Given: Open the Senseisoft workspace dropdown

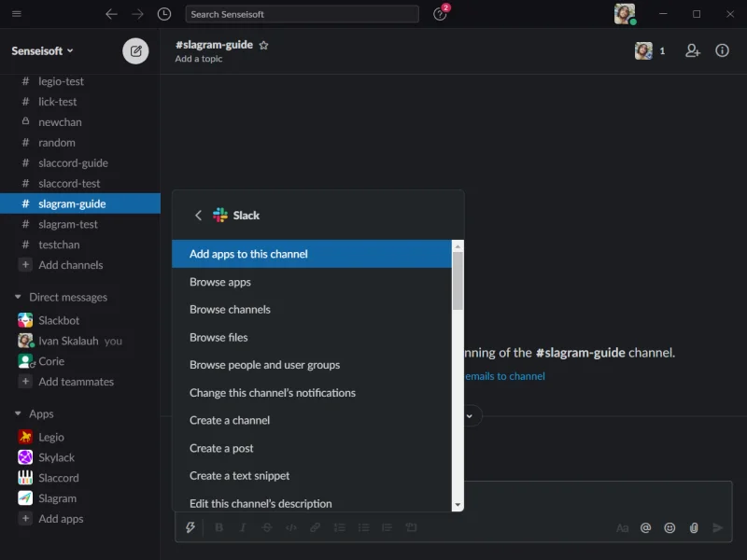Looking at the screenshot, I should (x=42, y=51).
